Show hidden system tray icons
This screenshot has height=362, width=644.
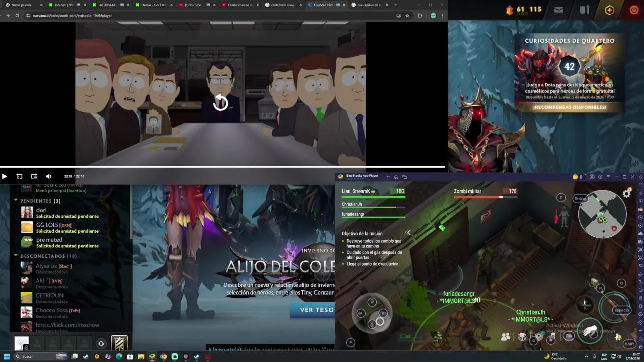[586, 356]
